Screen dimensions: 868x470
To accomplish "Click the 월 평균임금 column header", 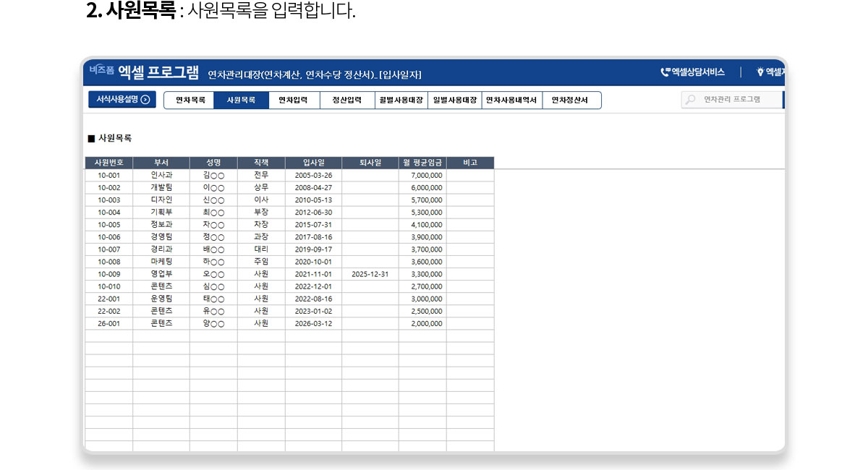I will click(x=422, y=163).
